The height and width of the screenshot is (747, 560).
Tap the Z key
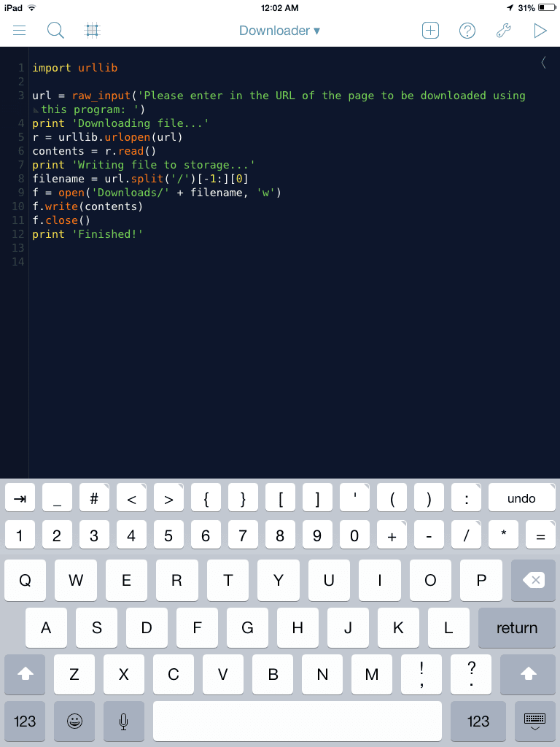[x=74, y=674]
